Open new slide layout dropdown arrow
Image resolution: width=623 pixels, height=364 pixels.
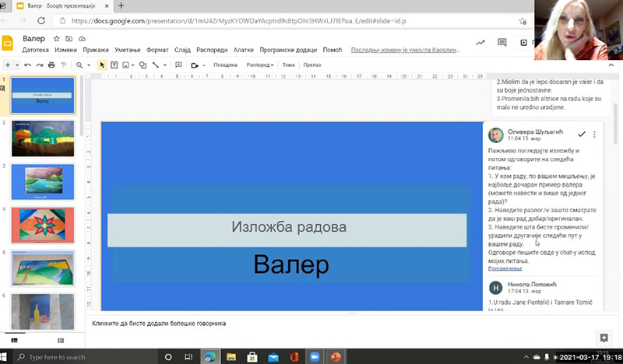[x=17, y=65]
